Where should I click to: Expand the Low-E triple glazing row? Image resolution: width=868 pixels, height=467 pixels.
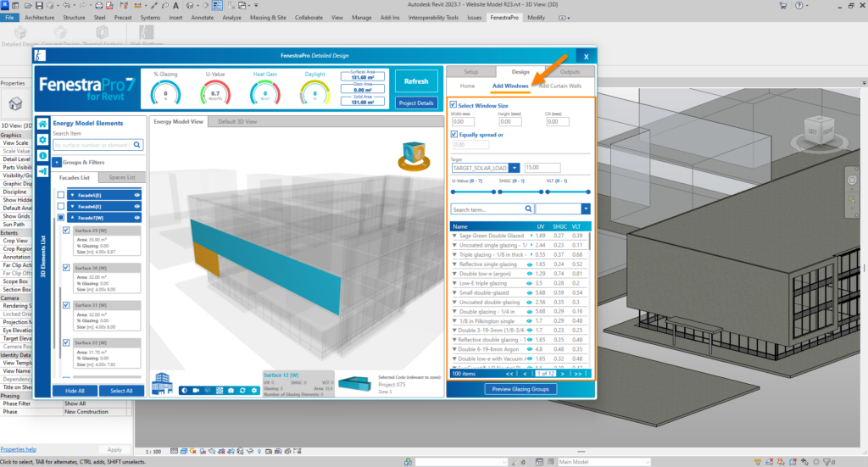454,283
